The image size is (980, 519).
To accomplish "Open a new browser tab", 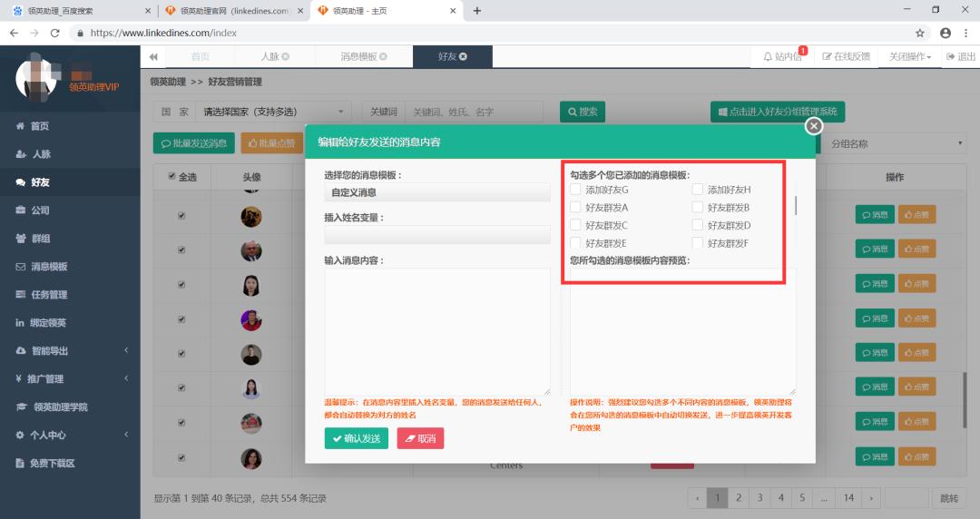I will 477,11.
